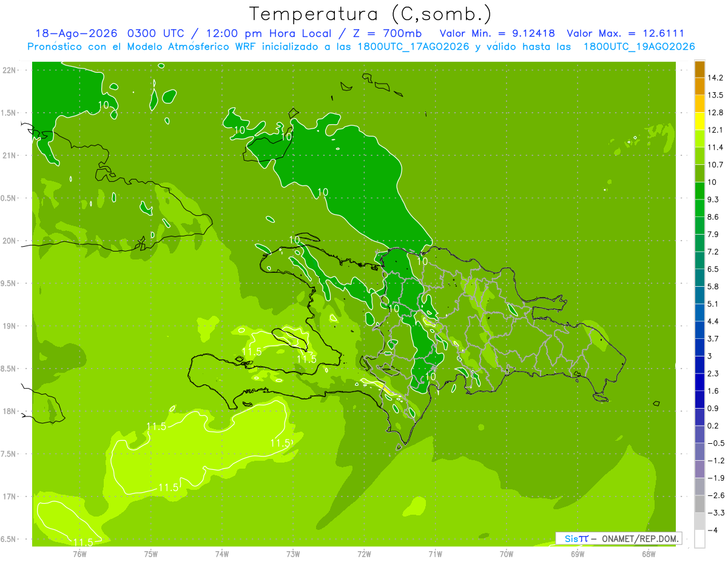Screen dimensions: 728x562
Task: Click the '12.8' color scale label
Action: pos(715,112)
